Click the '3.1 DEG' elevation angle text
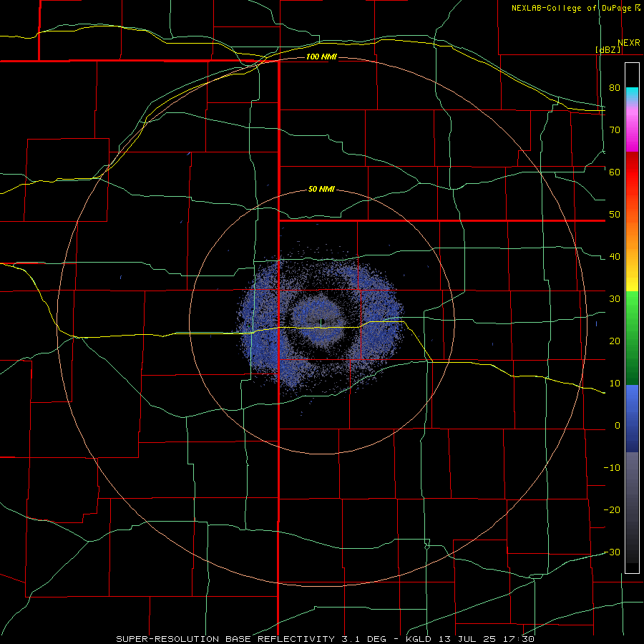The image size is (644, 644). tap(364, 639)
